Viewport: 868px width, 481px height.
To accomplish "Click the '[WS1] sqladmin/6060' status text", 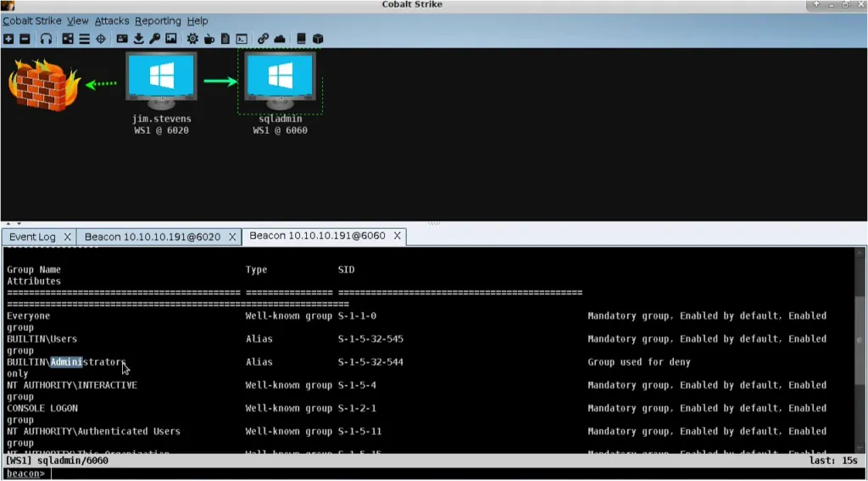I will (57, 461).
